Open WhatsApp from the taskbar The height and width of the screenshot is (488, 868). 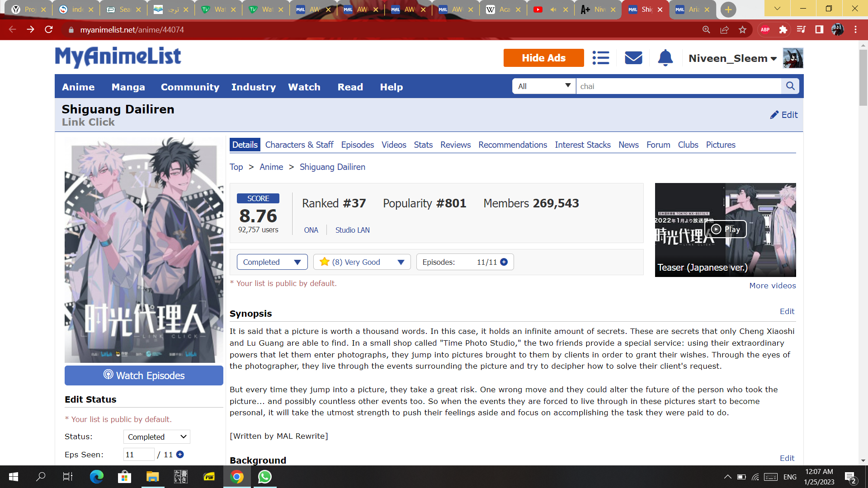[x=264, y=477]
